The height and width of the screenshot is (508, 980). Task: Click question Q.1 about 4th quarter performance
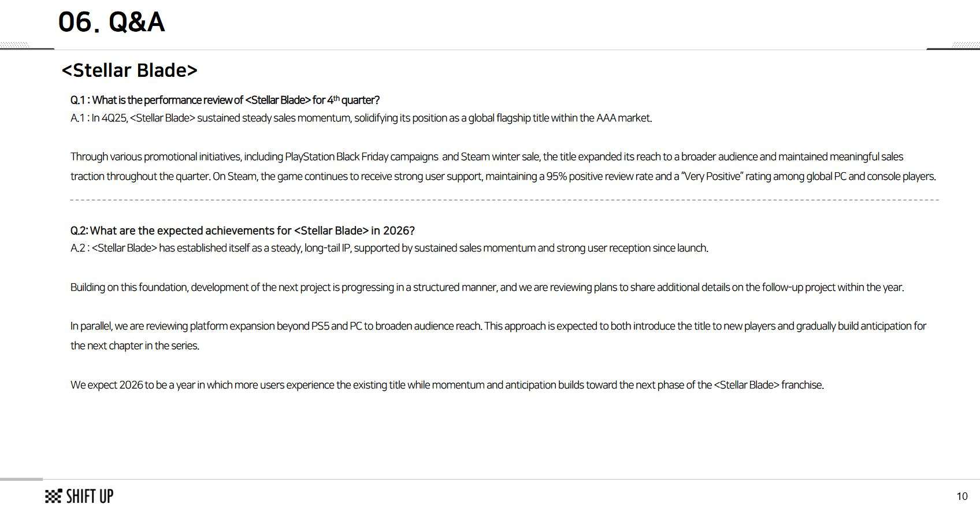tap(225, 100)
